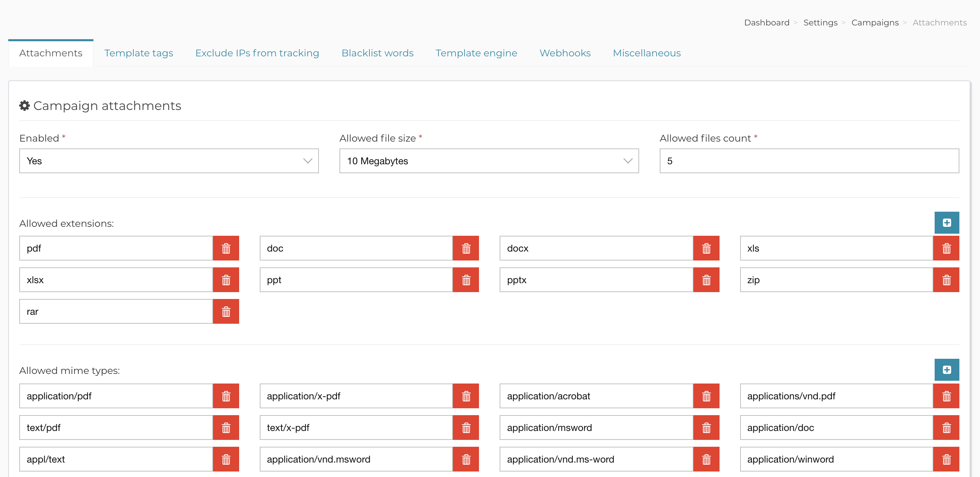Click the application/winword mime input
Image resolution: width=980 pixels, height=477 pixels.
pos(837,459)
